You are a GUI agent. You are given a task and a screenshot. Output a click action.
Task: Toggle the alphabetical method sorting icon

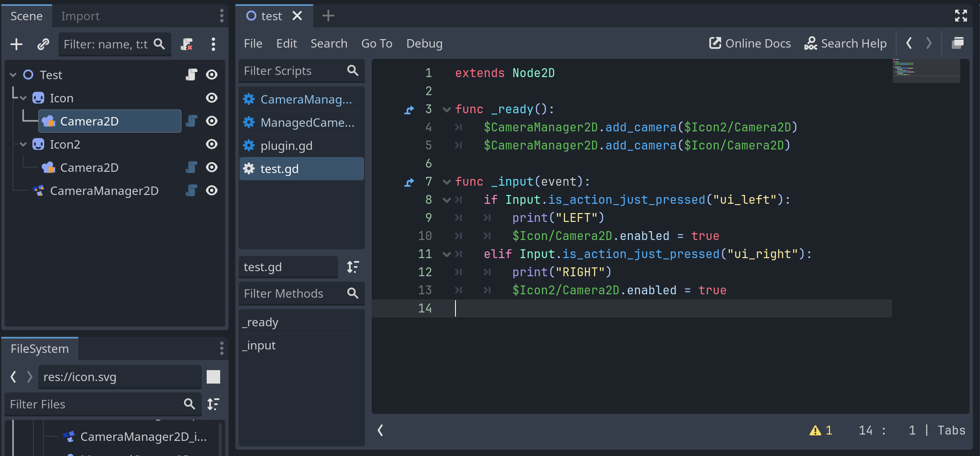353,267
